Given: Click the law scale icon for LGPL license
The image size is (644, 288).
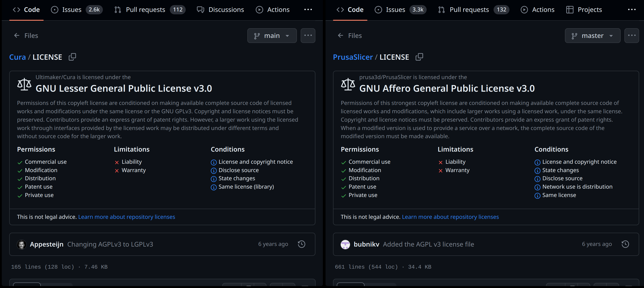Looking at the screenshot, I should coord(24,84).
